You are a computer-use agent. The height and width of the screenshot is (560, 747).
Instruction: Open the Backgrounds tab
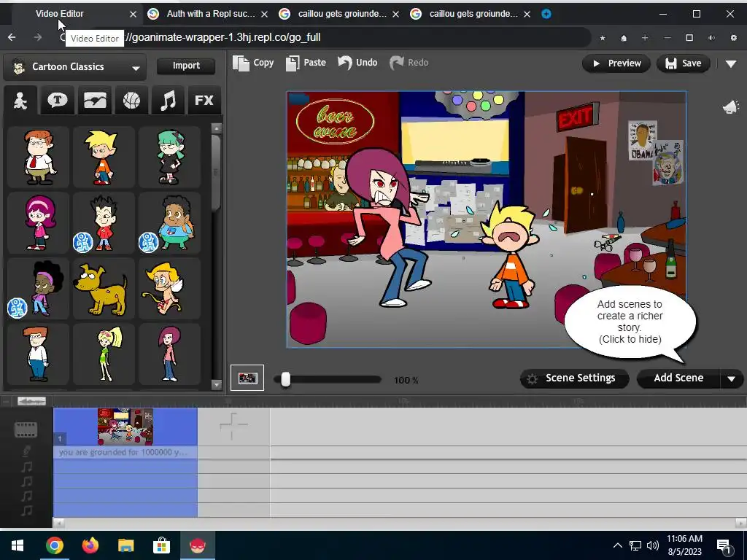95,101
